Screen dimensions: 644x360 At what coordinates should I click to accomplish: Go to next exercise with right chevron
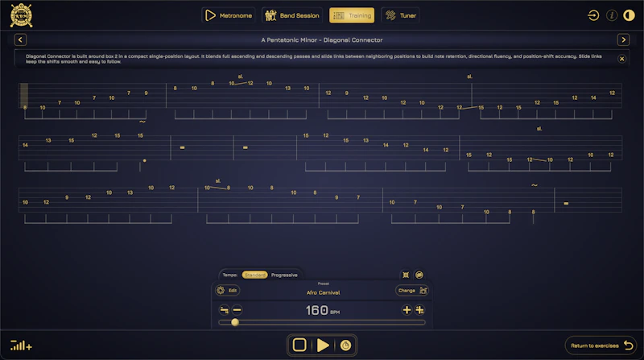(x=623, y=39)
